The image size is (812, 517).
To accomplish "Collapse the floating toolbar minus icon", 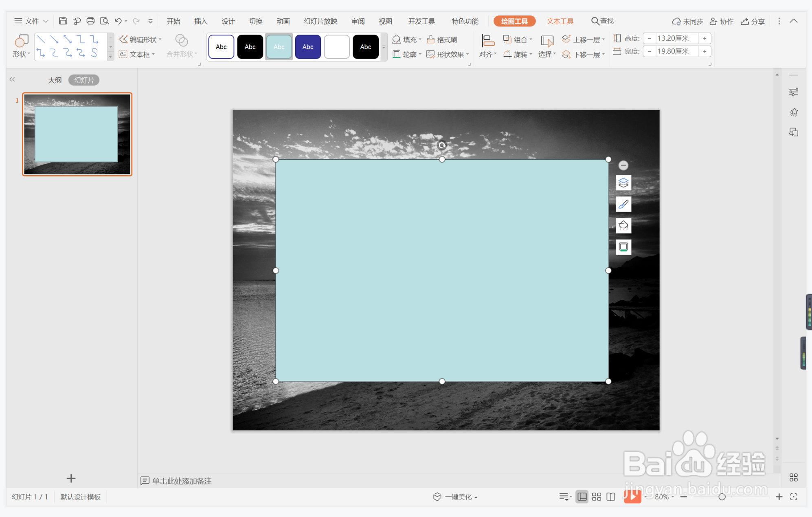I will point(623,165).
